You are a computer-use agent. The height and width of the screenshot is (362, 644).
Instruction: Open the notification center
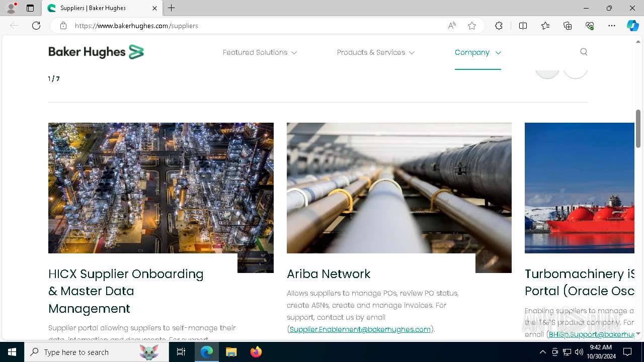[627, 352]
